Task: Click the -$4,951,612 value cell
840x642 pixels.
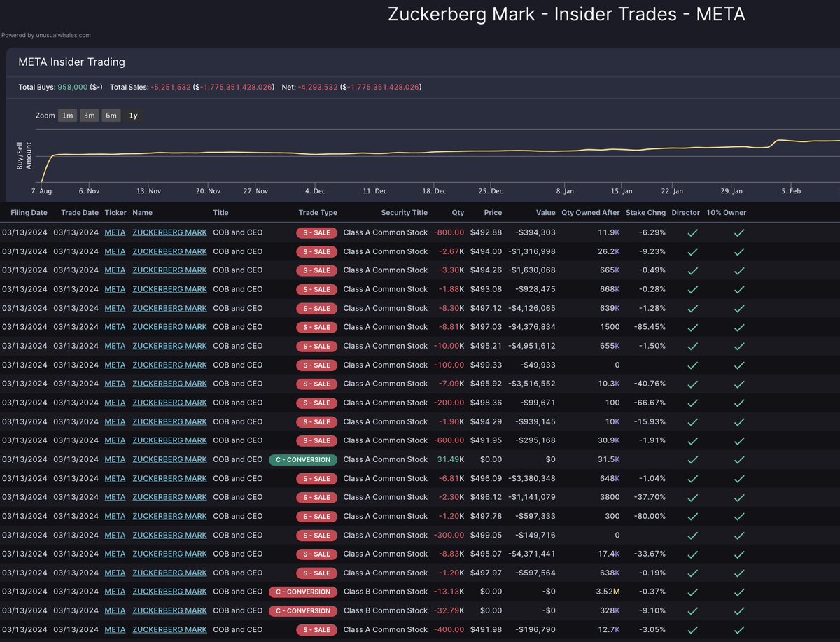Action: pyautogui.click(x=532, y=346)
